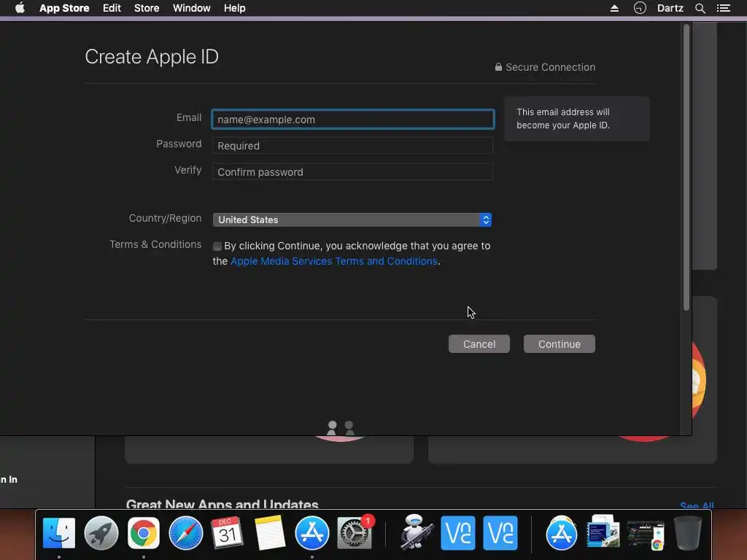Click the Password input field
Viewport: 747px width, 560px height.
click(353, 146)
